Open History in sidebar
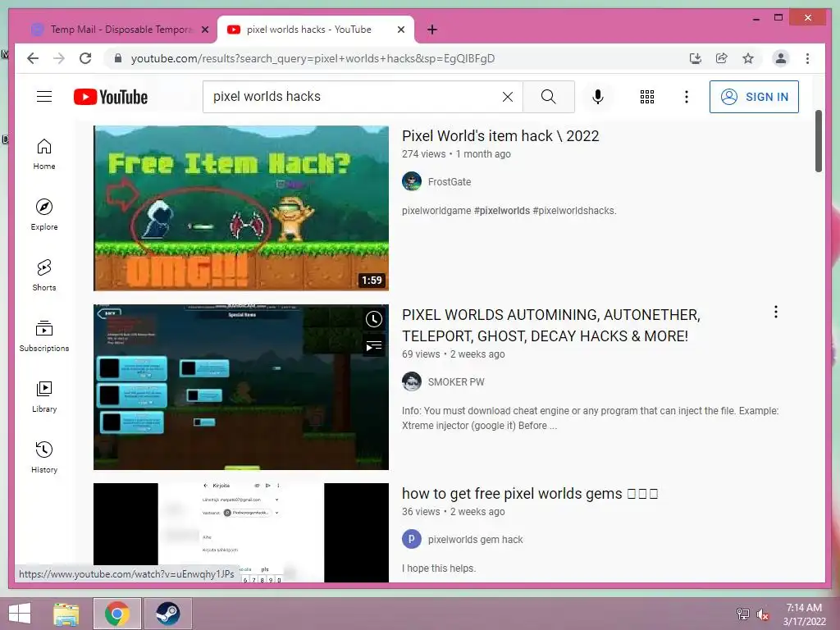Image resolution: width=840 pixels, height=630 pixels. click(x=44, y=457)
